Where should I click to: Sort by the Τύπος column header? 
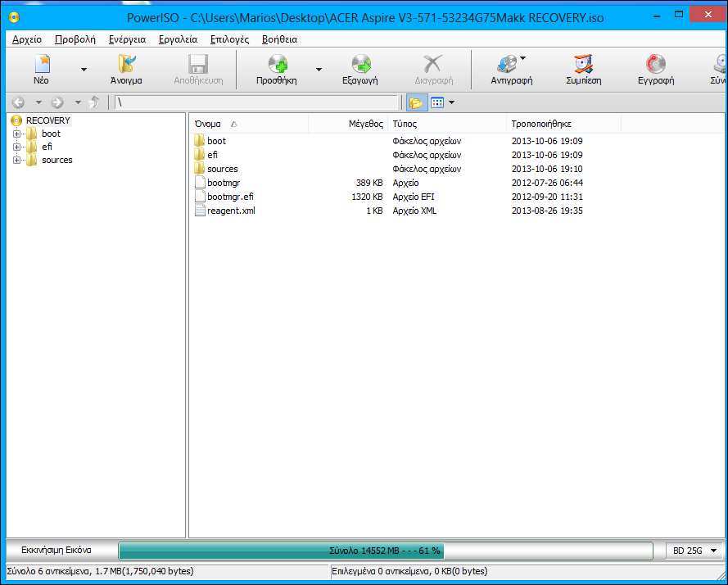pyautogui.click(x=447, y=124)
